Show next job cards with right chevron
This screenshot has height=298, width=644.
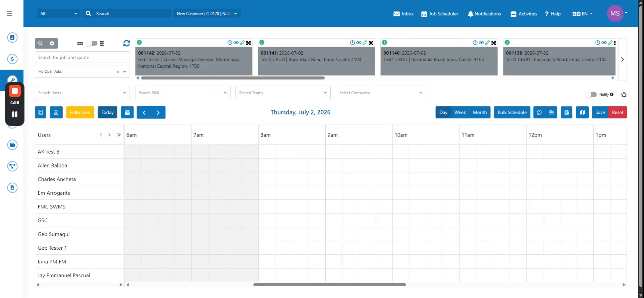(x=623, y=59)
